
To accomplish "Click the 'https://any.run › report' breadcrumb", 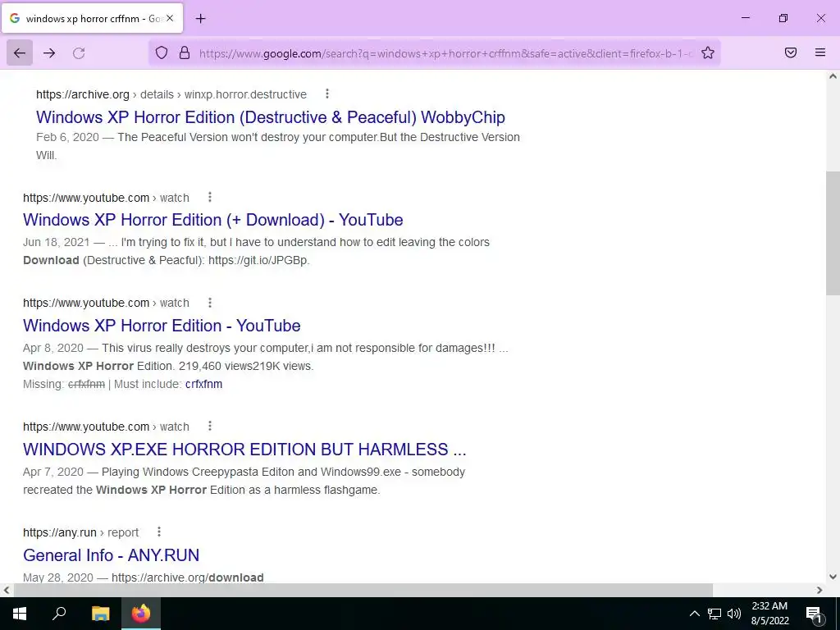I will (81, 532).
